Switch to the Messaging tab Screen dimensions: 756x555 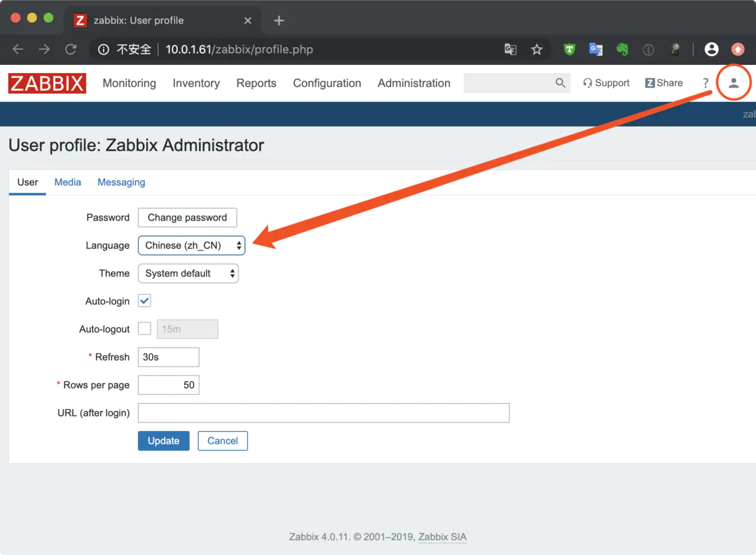click(x=121, y=182)
